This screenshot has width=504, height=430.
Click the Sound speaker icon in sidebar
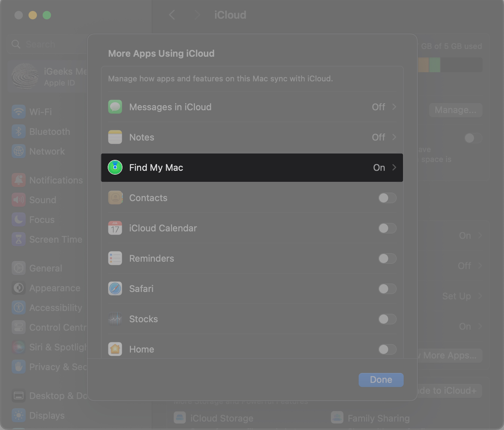click(19, 200)
